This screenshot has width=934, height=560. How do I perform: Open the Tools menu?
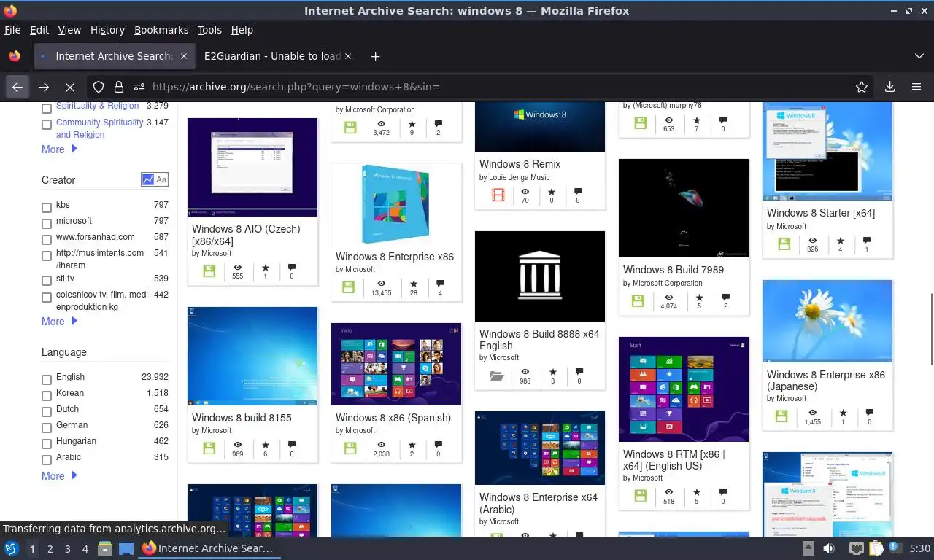point(209,30)
